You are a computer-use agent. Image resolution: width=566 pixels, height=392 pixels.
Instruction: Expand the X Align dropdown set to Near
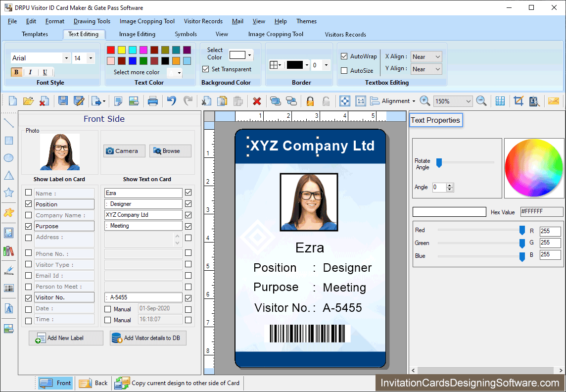point(426,56)
